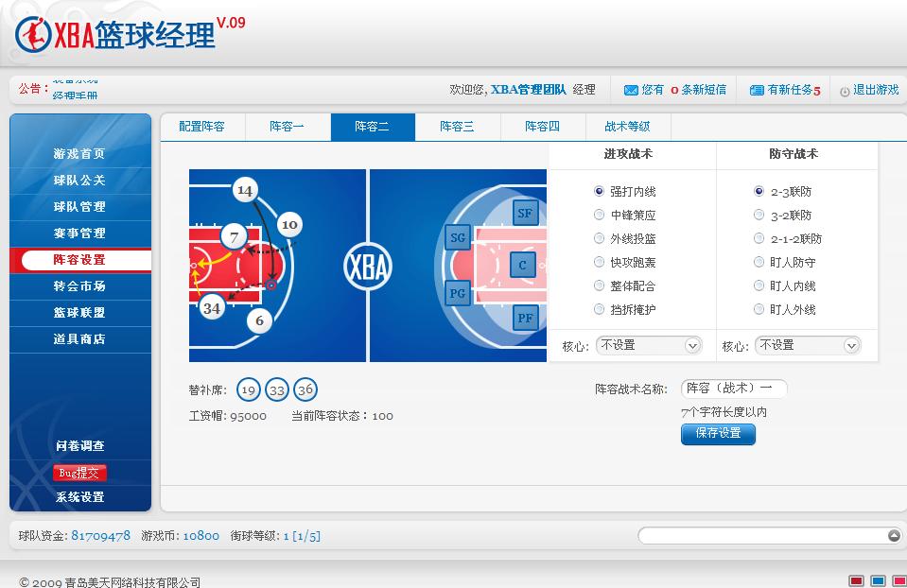907x588 pixels.
Task: Expand the offensive 核心 dropdown
Action: pos(691,346)
